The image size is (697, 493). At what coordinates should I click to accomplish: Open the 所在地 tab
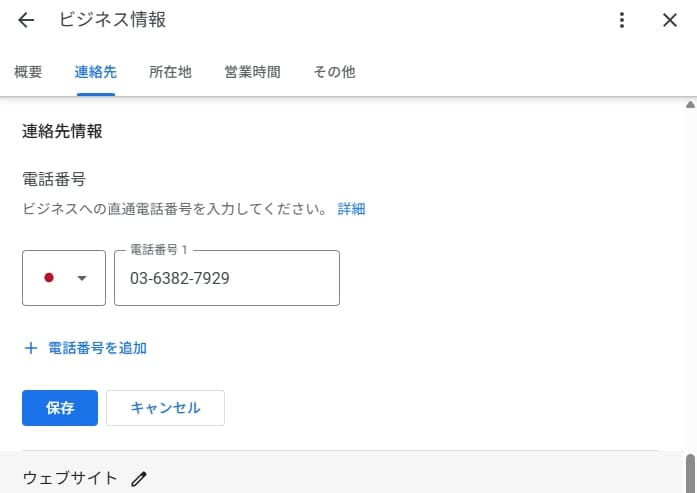click(170, 72)
